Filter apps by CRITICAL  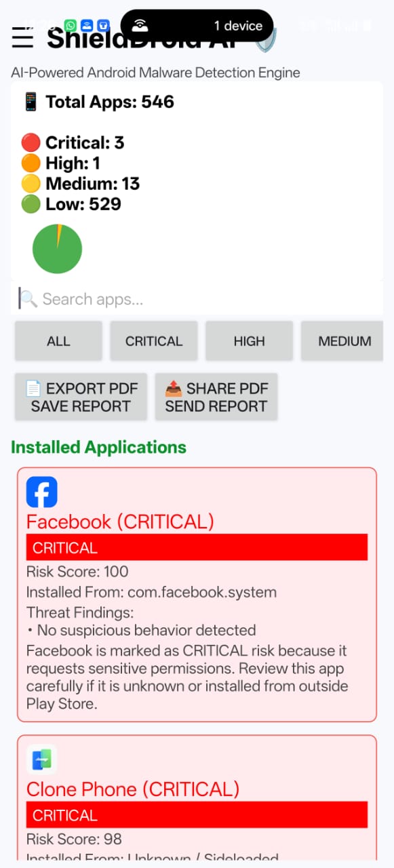(x=154, y=341)
